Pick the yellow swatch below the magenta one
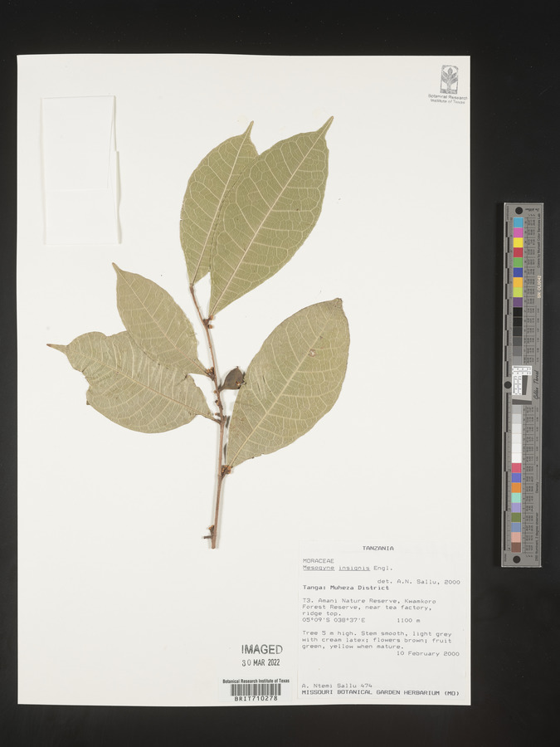This screenshot has width=560, height=747. click(518, 242)
